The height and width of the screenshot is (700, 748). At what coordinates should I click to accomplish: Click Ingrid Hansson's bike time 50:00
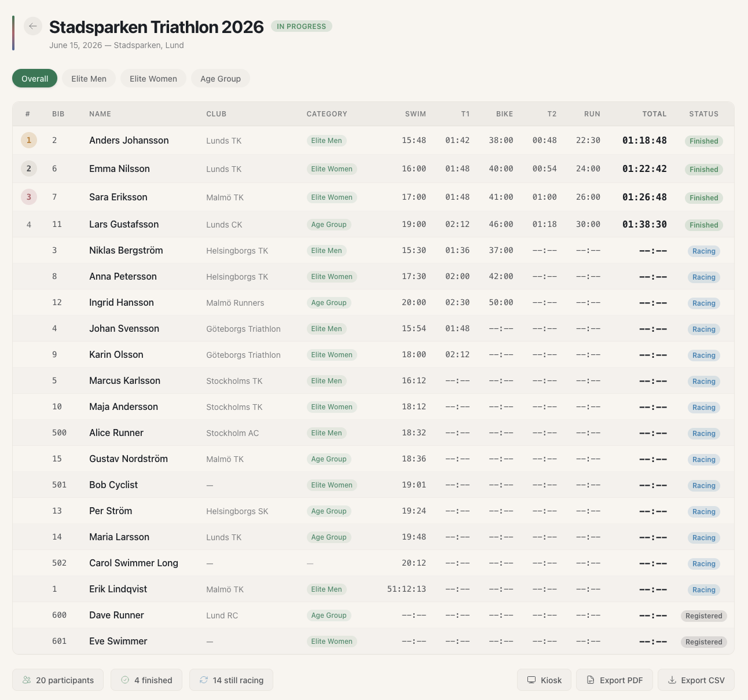tap(501, 302)
